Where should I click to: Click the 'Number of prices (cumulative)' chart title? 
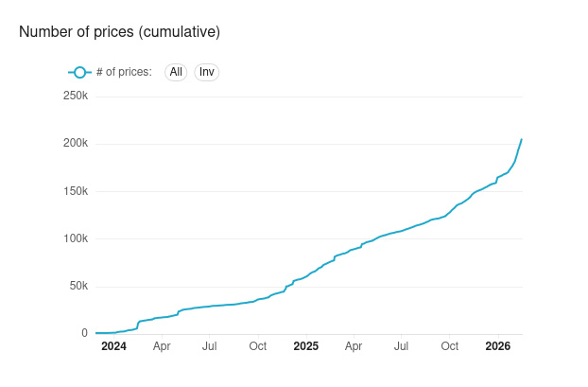[119, 32]
